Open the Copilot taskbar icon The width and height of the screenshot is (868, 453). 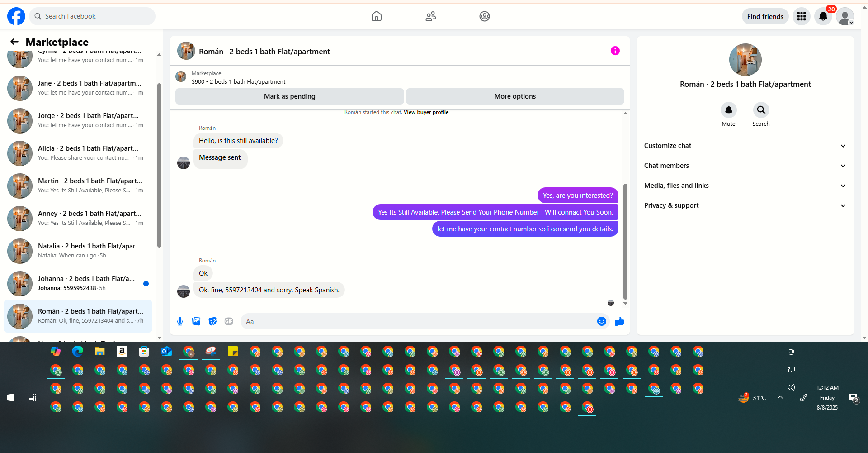(x=56, y=351)
